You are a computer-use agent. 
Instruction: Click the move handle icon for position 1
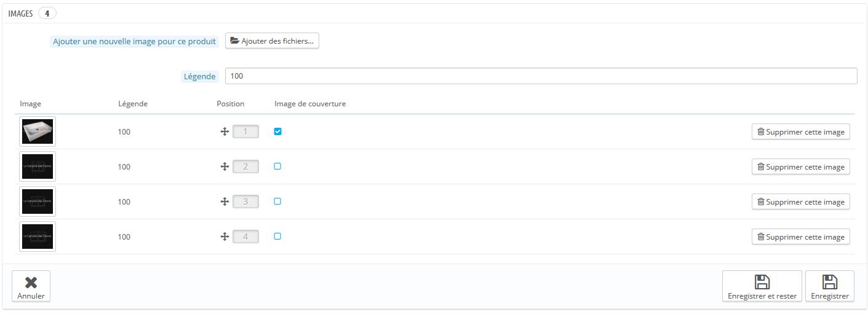pyautogui.click(x=225, y=131)
